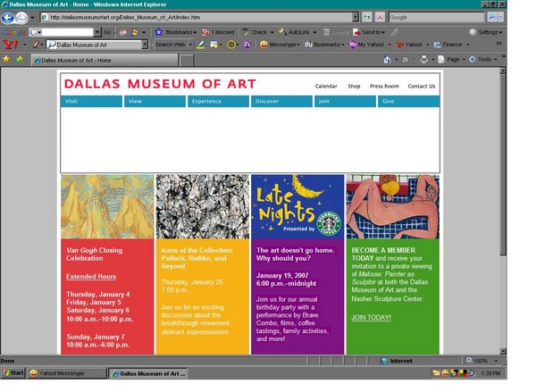The height and width of the screenshot is (392, 536).
Task: Click the Print printer icon
Action: 423,60
